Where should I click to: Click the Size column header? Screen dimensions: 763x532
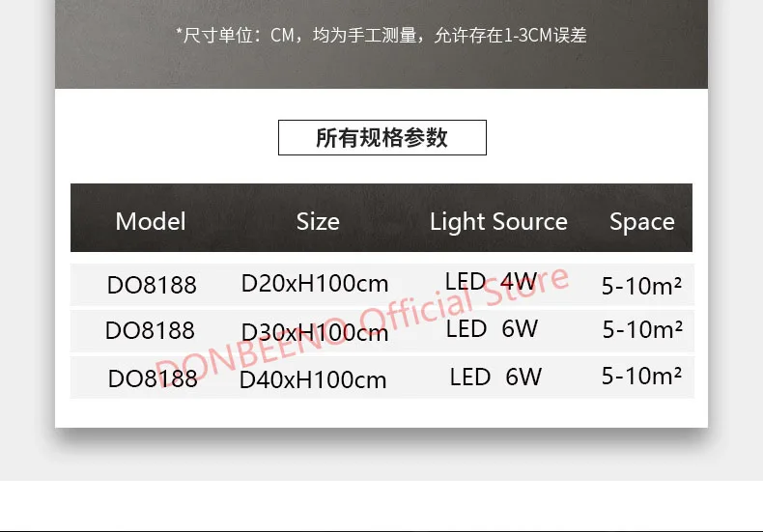click(x=318, y=221)
